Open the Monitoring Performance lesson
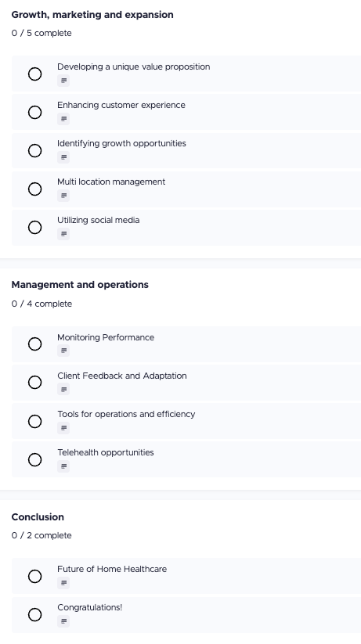The width and height of the screenshot is (361, 644). tap(106, 337)
